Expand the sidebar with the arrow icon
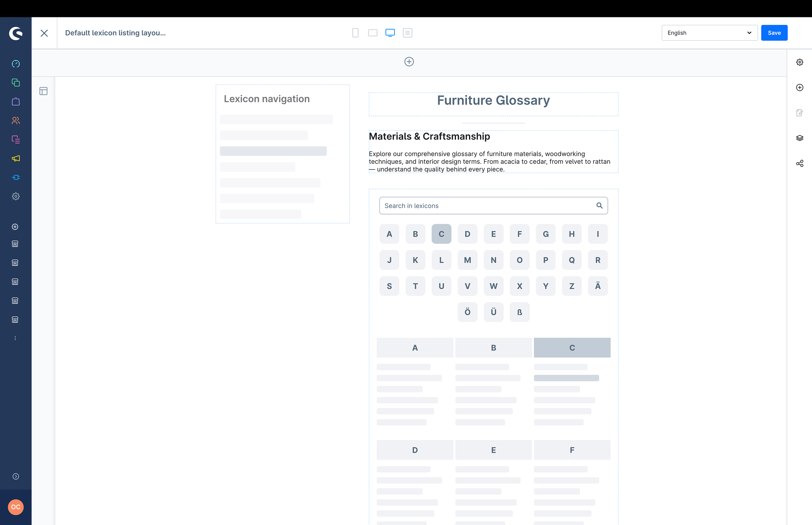The height and width of the screenshot is (525, 812). click(16, 477)
